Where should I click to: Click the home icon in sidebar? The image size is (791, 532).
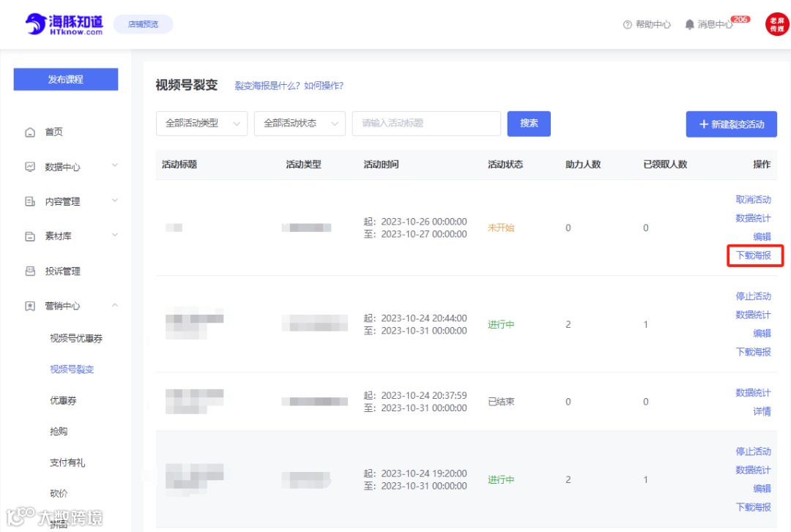(30, 132)
